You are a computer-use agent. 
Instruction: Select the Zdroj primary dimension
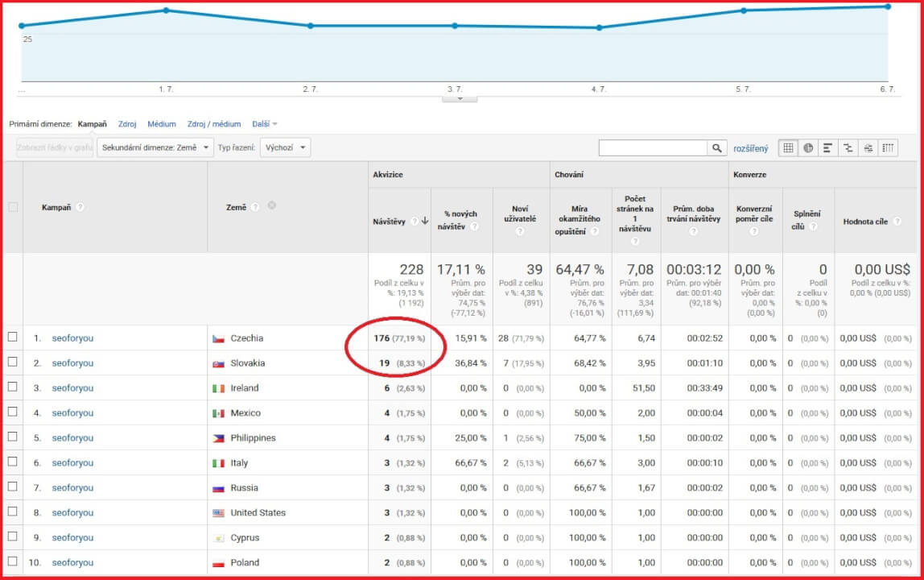click(126, 124)
